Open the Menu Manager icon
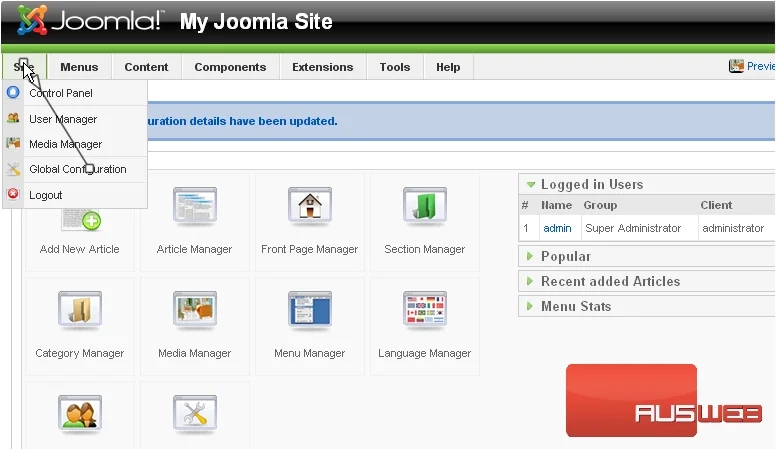776x450 pixels. point(310,309)
